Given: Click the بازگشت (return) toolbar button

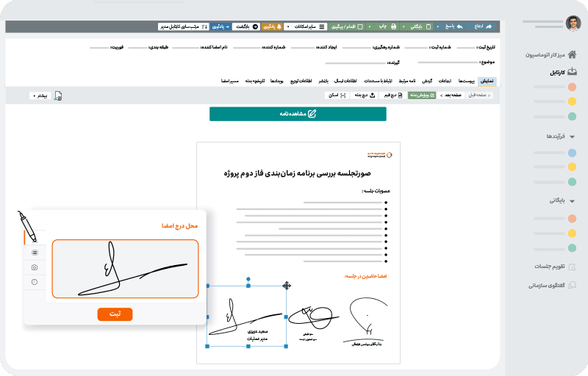Looking at the screenshot, I should tap(245, 26).
